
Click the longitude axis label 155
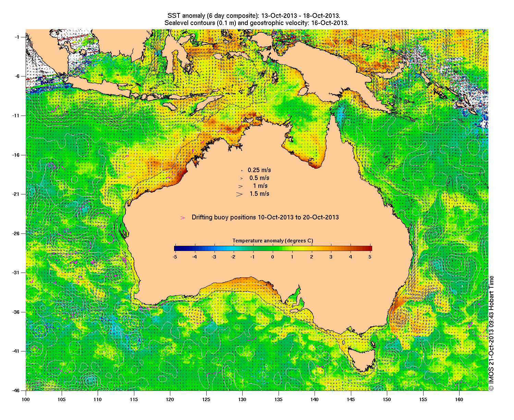tap(423, 399)
